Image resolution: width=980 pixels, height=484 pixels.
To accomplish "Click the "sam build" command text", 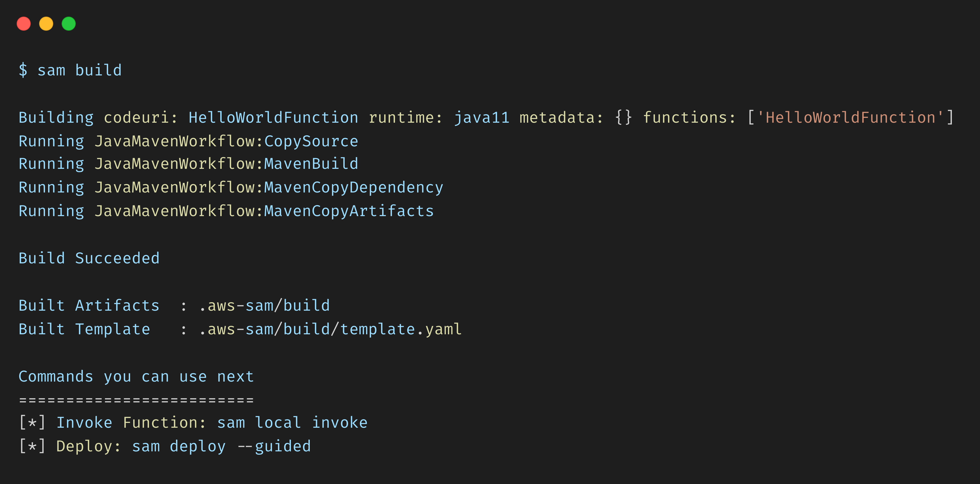I will [x=79, y=70].
